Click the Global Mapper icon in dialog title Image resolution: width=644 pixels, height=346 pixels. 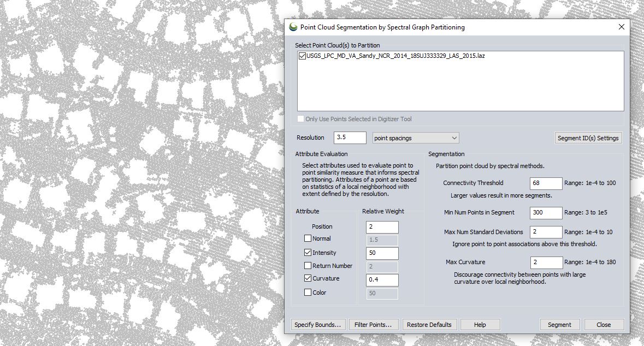coord(293,27)
